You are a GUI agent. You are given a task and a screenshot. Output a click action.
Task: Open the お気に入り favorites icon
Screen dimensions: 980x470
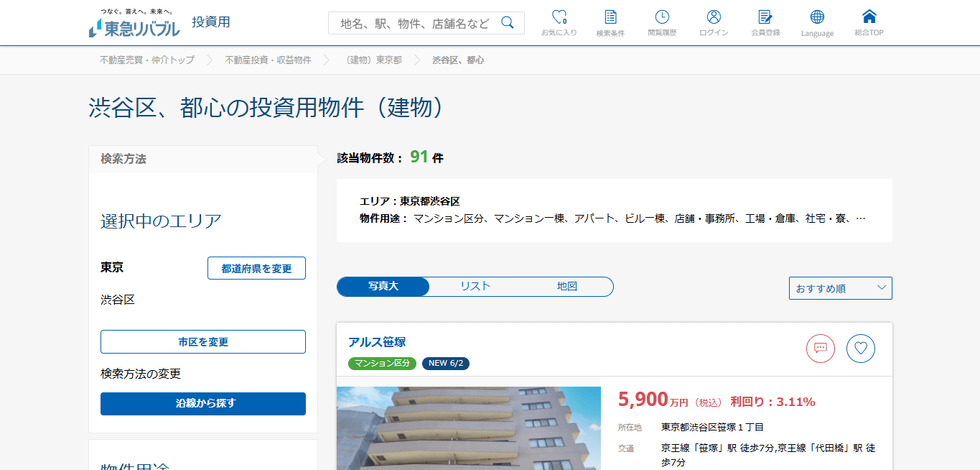(x=559, y=22)
